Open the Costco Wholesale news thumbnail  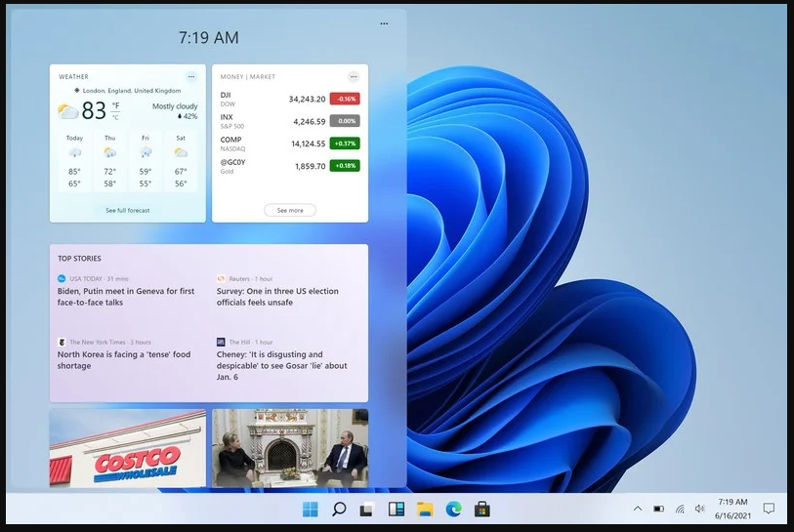tap(128, 448)
